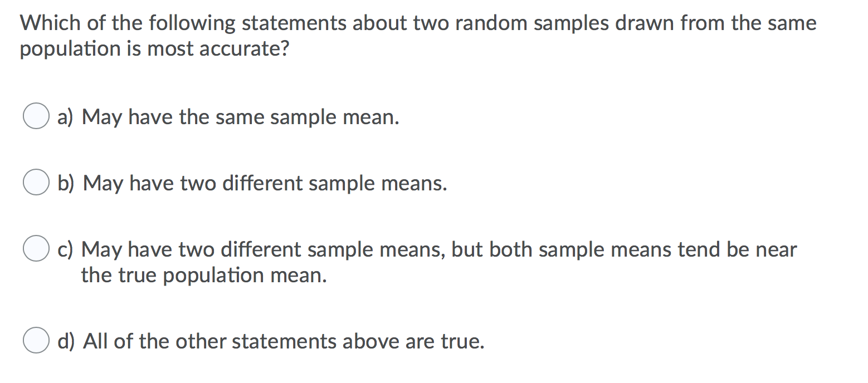Click the label 'c)' before third answer
The image size is (868, 383).
(x=65, y=249)
